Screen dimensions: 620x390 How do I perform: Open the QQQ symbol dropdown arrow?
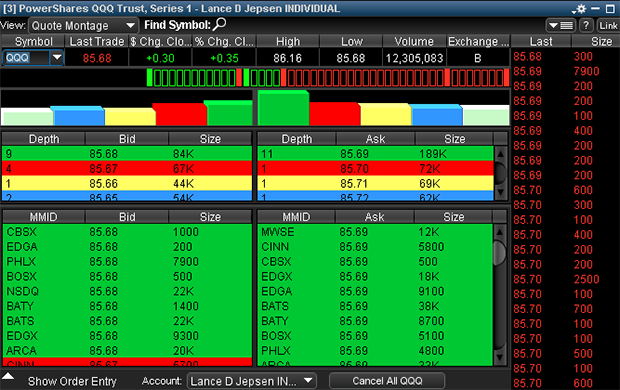tap(57, 58)
